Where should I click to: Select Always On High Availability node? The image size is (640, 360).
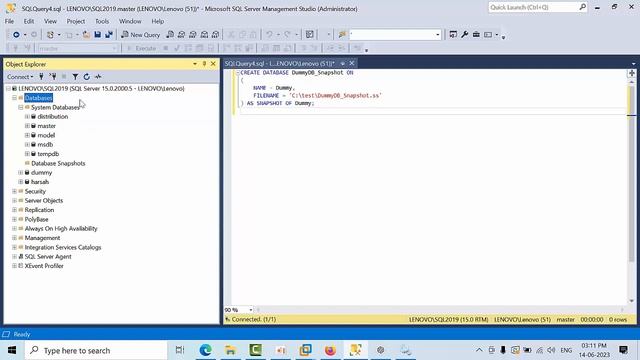[61, 229]
